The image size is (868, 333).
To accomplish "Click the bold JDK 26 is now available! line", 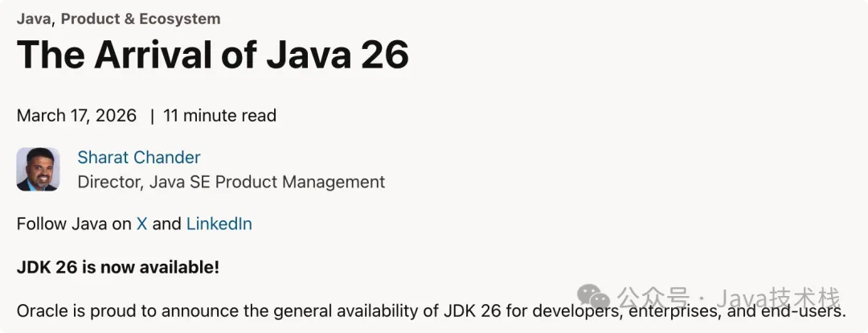I will pos(118,267).
